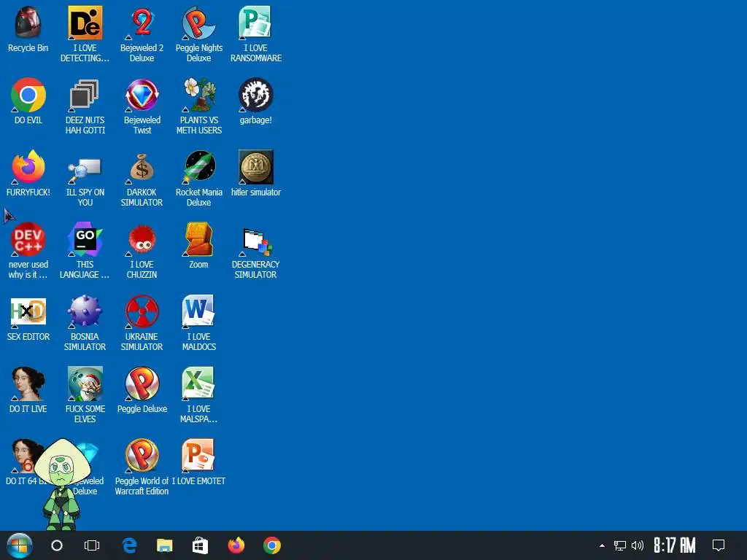The width and height of the screenshot is (747, 560).
Task: Show hidden system tray icons
Action: pos(602,545)
